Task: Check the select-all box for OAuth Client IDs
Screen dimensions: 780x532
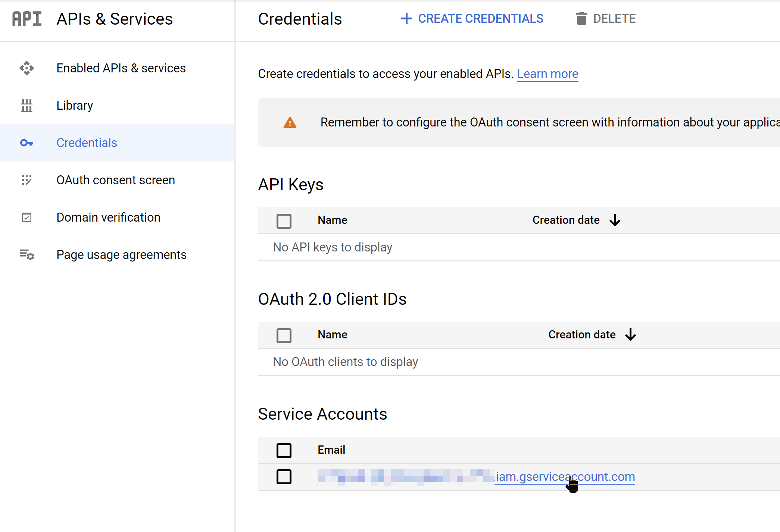Action: click(284, 335)
